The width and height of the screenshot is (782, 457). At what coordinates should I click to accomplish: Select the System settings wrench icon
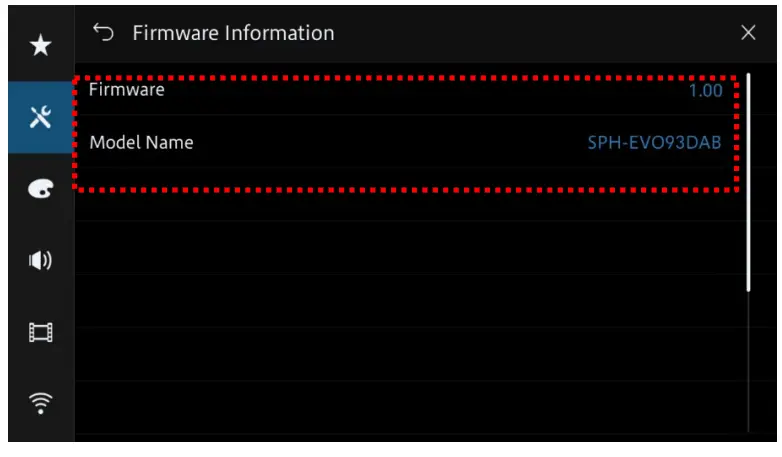[40, 118]
